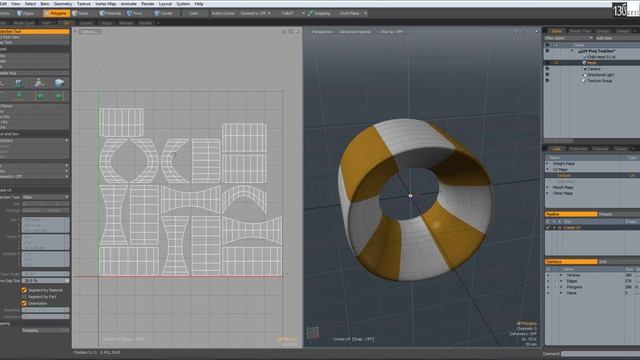Open the Projection Type dropdown

(45, 197)
